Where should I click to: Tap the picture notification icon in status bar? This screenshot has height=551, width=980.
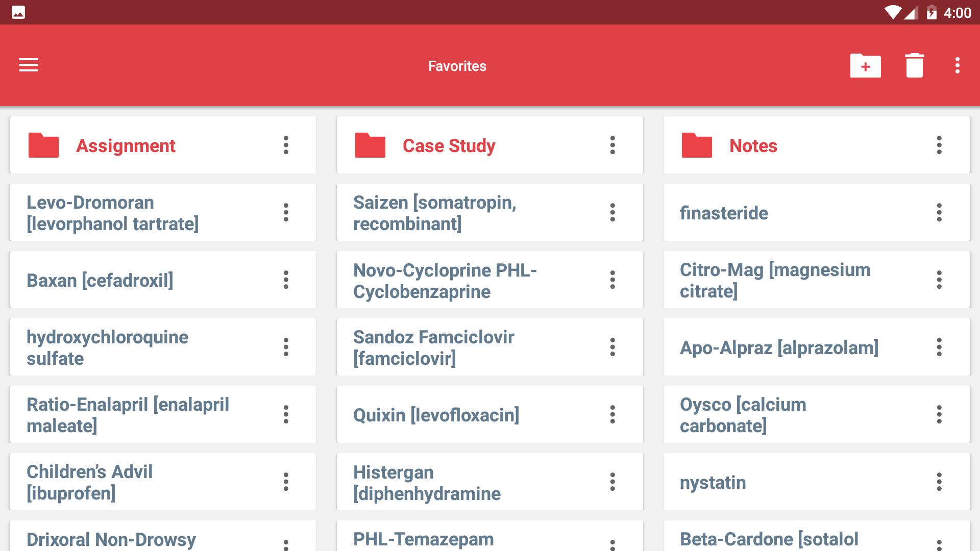tap(18, 12)
